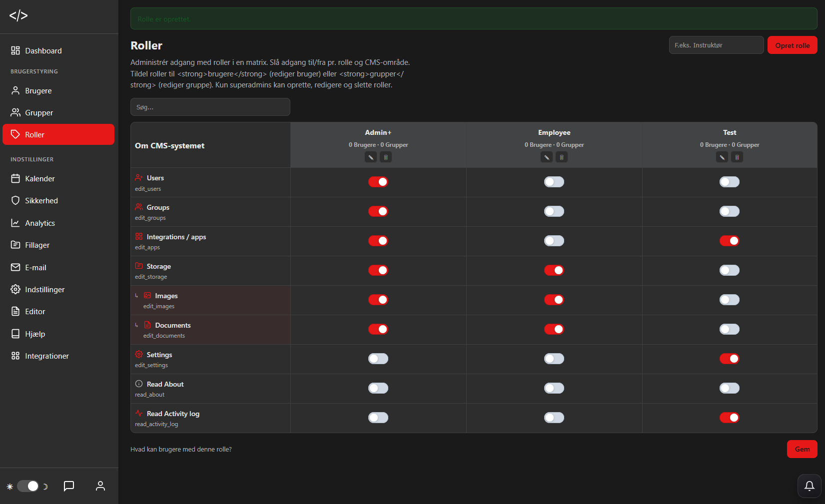Disable Storage permission for Employee
Viewport: 825px width, 504px height.
554,270
